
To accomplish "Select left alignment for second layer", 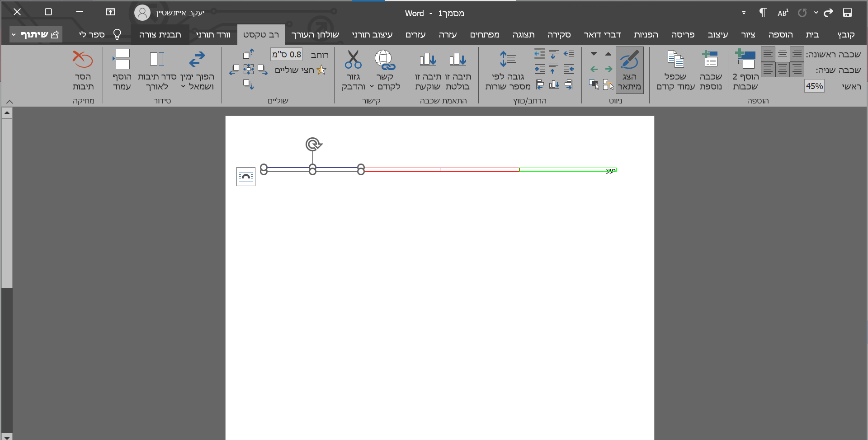I will [x=768, y=70].
